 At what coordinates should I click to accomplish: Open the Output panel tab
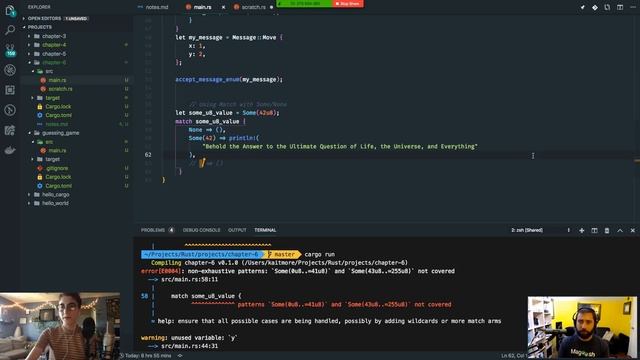pos(237,230)
